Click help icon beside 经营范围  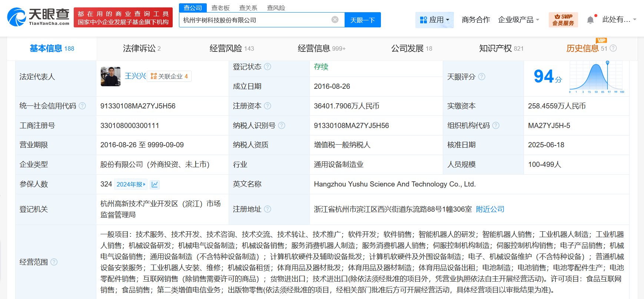point(54,262)
